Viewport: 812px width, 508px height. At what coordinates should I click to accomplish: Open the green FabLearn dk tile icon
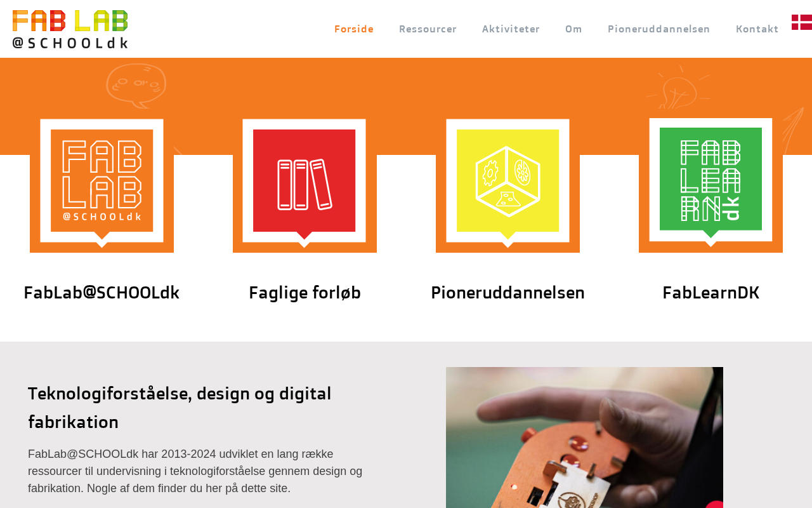710,181
